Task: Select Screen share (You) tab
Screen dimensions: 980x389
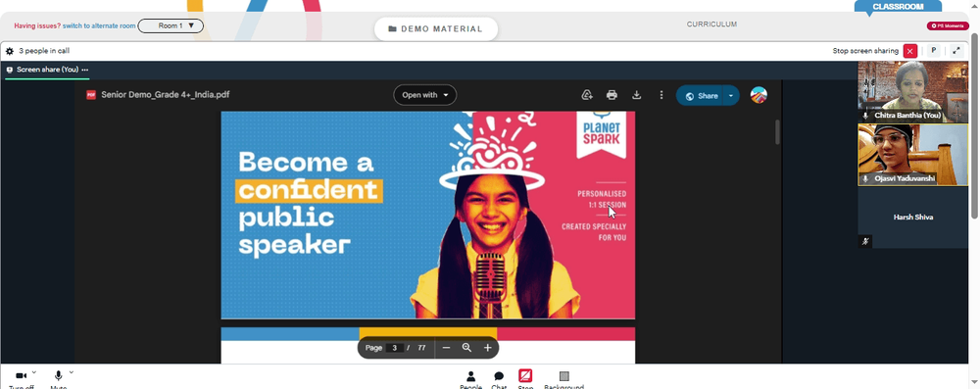Action: [47, 70]
